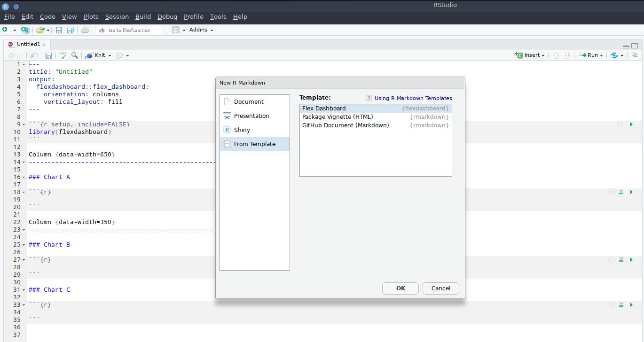
Task: Click the editor Save current document icon
Action: 48,55
